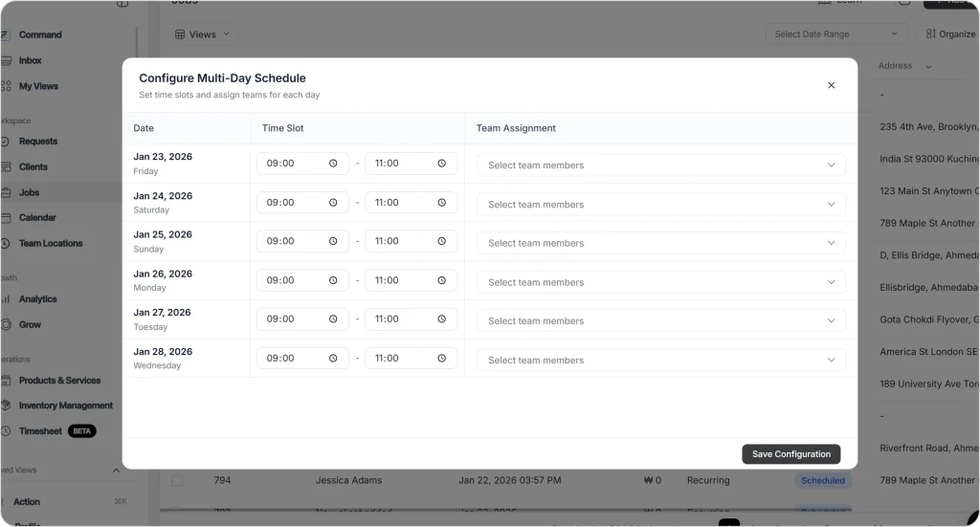This screenshot has height=527, width=980.
Task: Open Inventory Management
Action: [66, 406]
